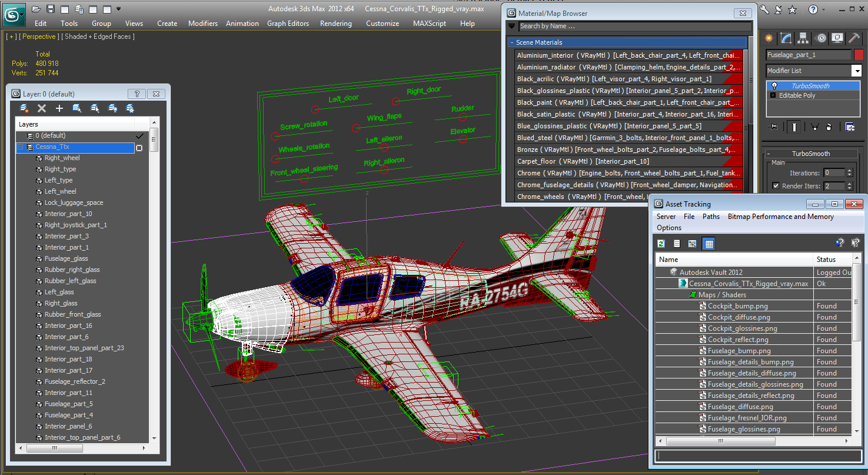
Task: Open the Motion command panel tab
Action: coord(821,38)
